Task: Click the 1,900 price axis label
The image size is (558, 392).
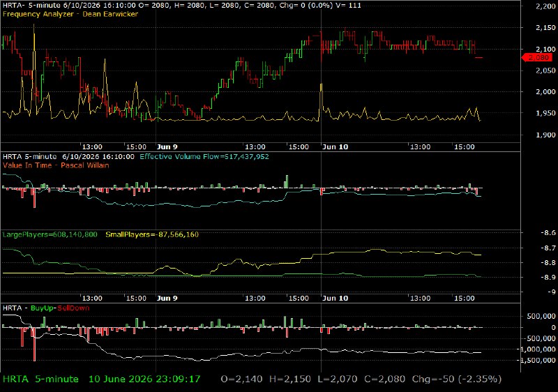Action: click(545, 135)
